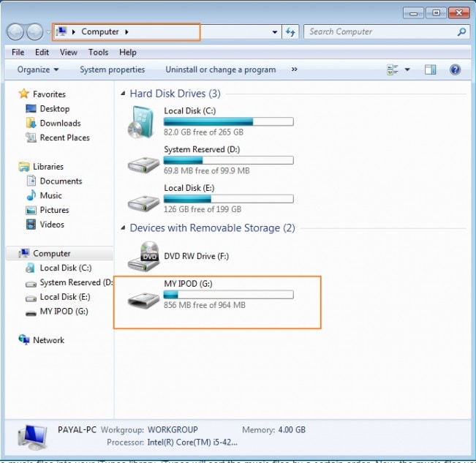Click MY IPOD (G:) usage bar

tap(228, 295)
